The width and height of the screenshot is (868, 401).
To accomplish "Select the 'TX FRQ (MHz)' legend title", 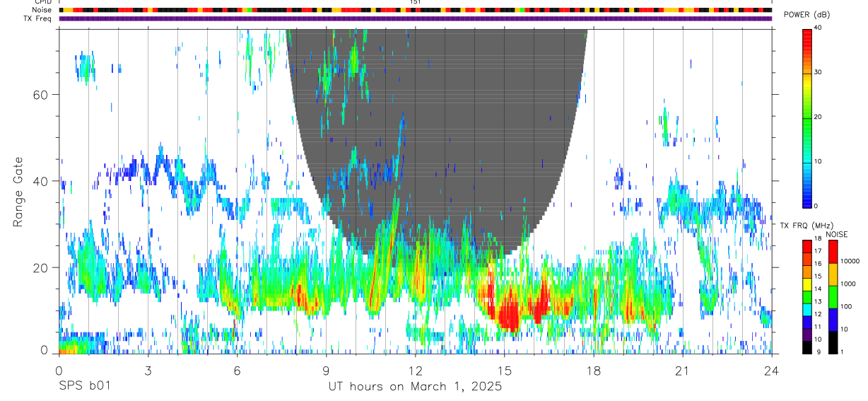I will point(807,226).
